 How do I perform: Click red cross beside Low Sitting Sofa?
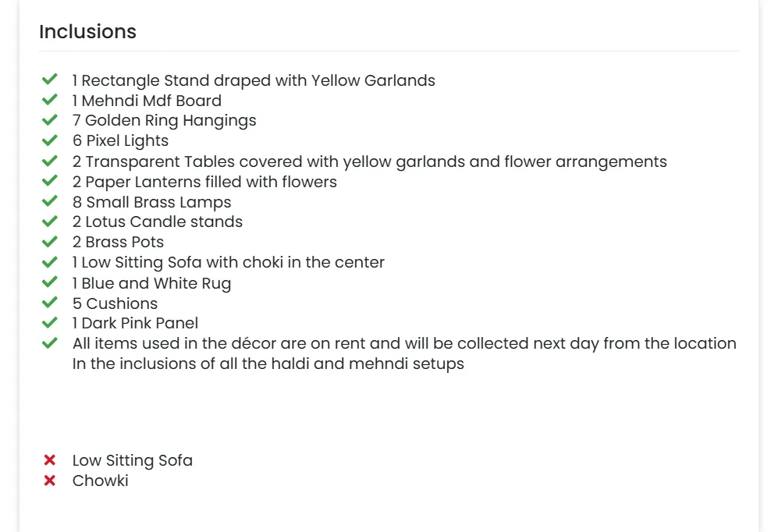[50, 460]
